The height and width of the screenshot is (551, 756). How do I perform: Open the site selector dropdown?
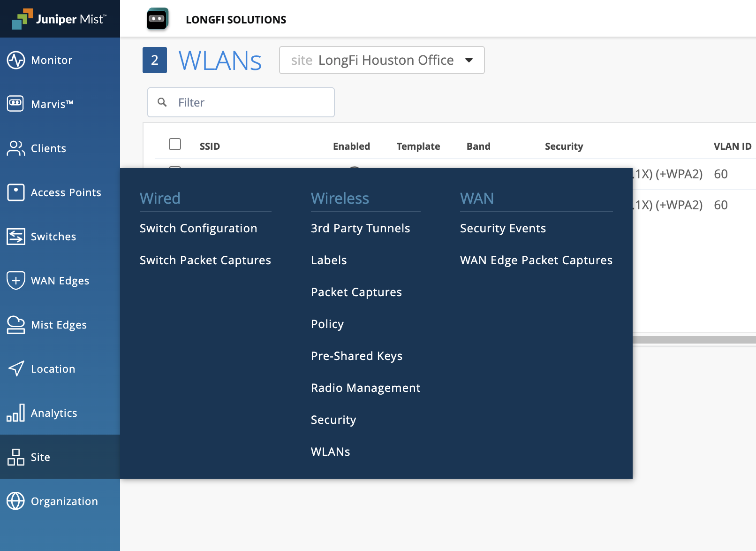pos(382,60)
